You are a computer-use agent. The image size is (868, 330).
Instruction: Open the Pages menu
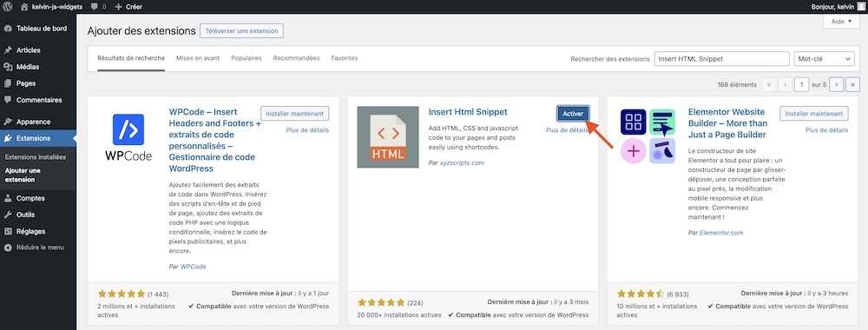pyautogui.click(x=26, y=83)
